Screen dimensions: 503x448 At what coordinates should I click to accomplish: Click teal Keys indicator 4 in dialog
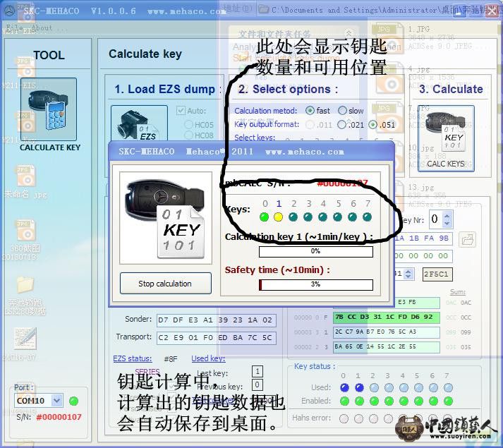coord(322,217)
